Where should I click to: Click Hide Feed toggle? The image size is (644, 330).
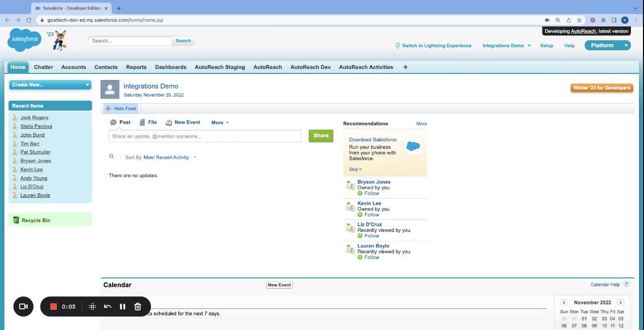(x=120, y=108)
